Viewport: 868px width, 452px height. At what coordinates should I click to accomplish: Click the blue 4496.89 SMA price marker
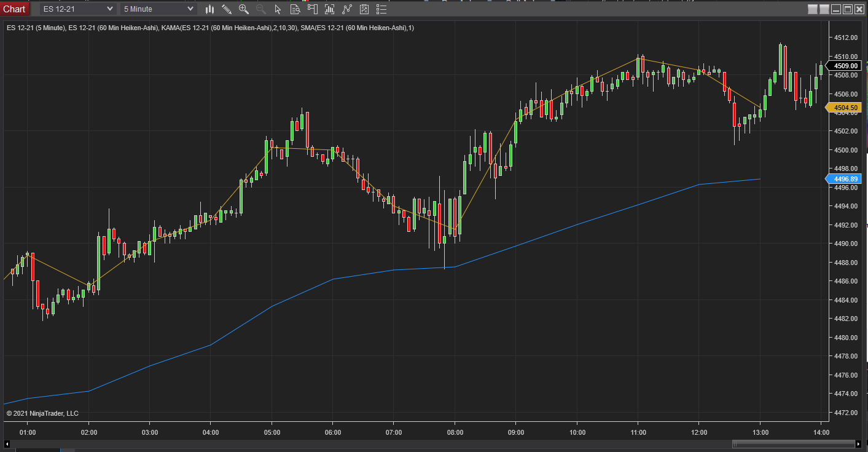pos(845,179)
